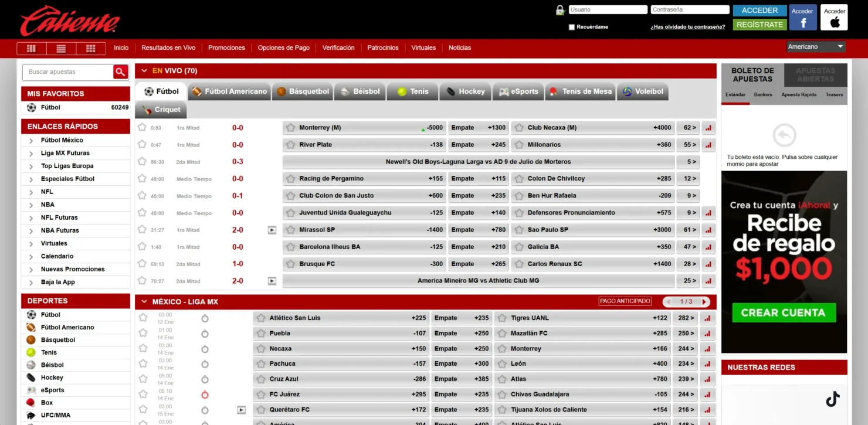
Task: Enable the Recuérdame checkbox
Action: (572, 27)
